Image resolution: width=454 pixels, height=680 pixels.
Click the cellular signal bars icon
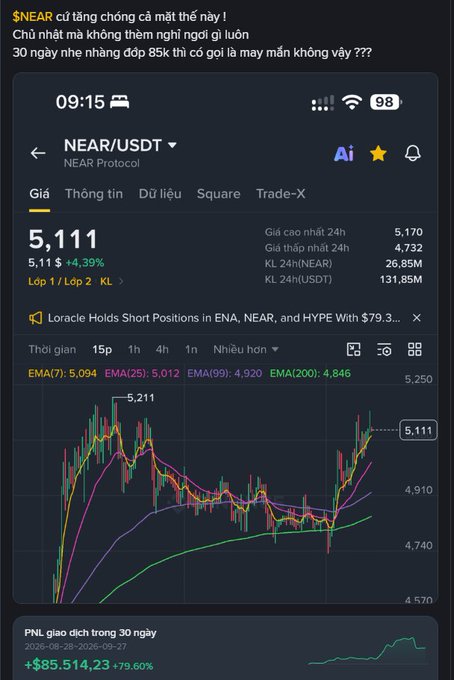(x=323, y=103)
